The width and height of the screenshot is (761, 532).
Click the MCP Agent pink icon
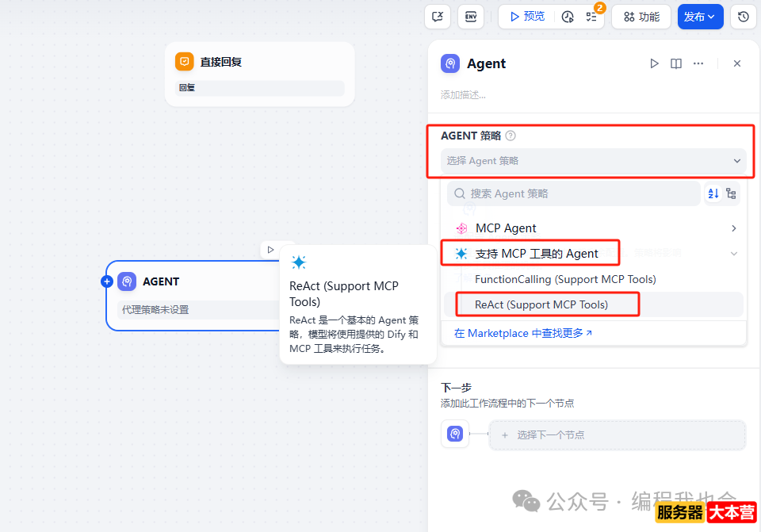[x=461, y=228]
